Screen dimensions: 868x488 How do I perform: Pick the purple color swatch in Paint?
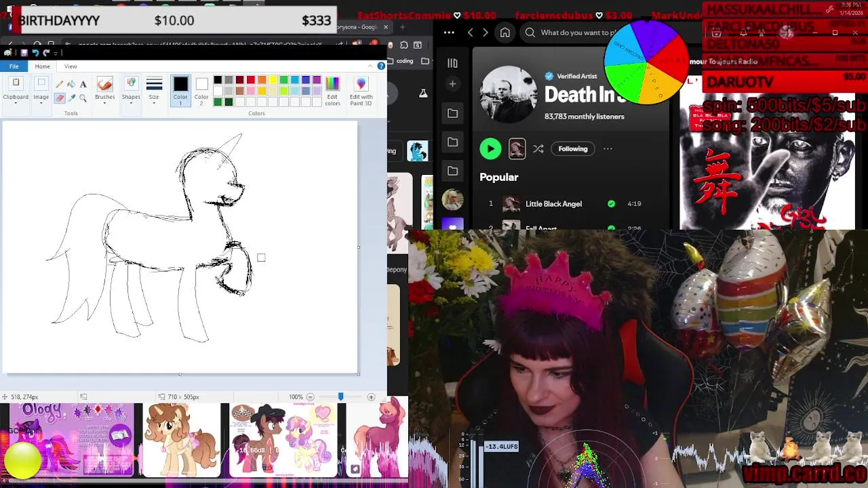click(317, 80)
